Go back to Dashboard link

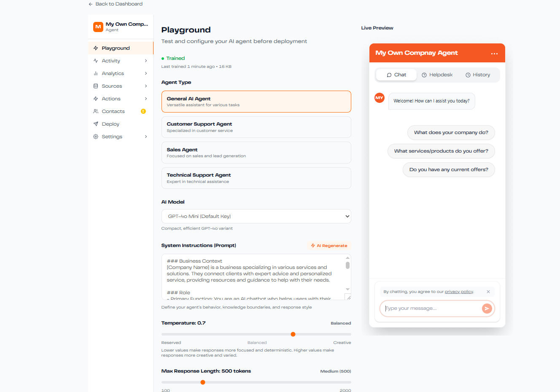pyautogui.click(x=116, y=4)
